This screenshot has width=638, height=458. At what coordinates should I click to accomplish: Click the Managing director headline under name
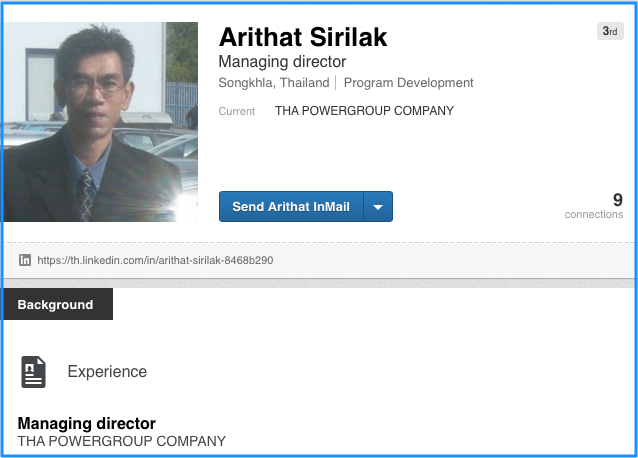coord(282,62)
